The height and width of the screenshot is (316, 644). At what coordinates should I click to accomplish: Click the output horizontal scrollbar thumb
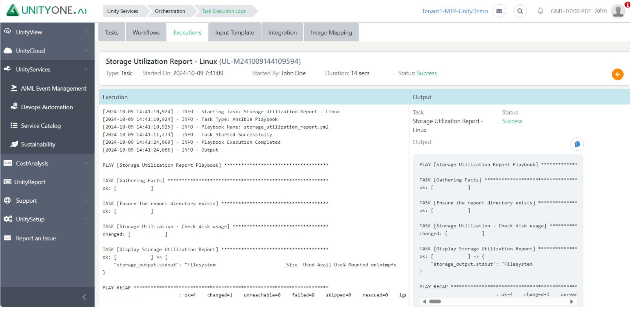coord(435,301)
